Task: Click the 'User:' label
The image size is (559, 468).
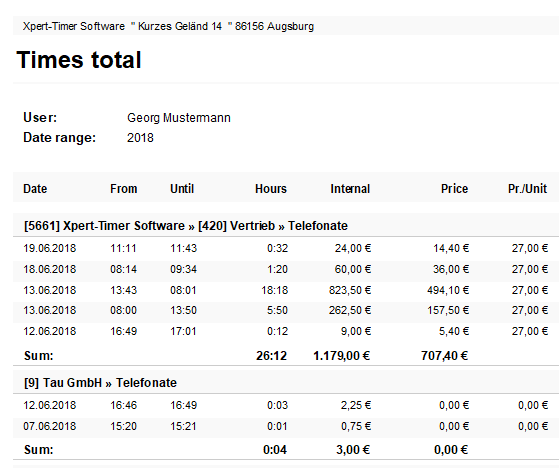Action: 40,117
